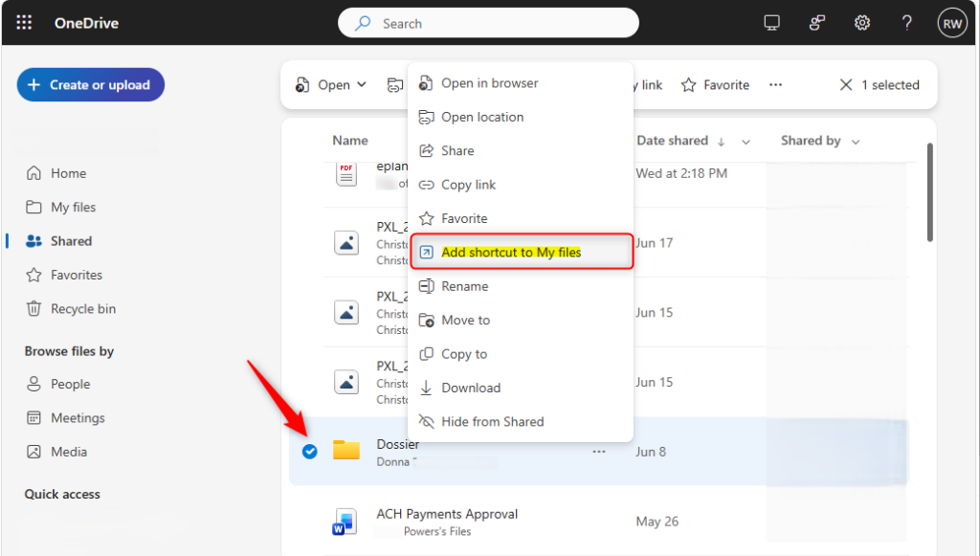Open the app launcher grid icon
The height and width of the screenshot is (556, 980).
tap(24, 23)
